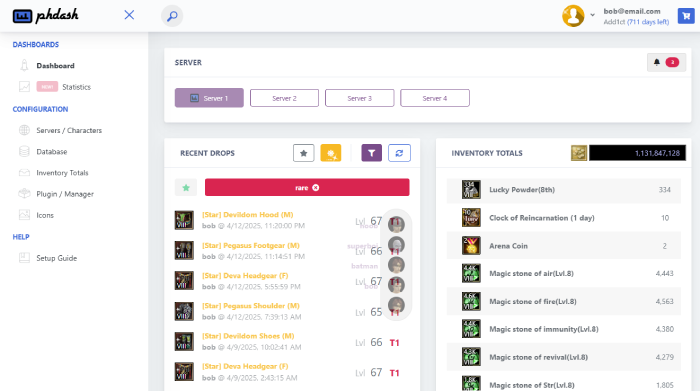Select the Server 4 tab

tap(435, 98)
